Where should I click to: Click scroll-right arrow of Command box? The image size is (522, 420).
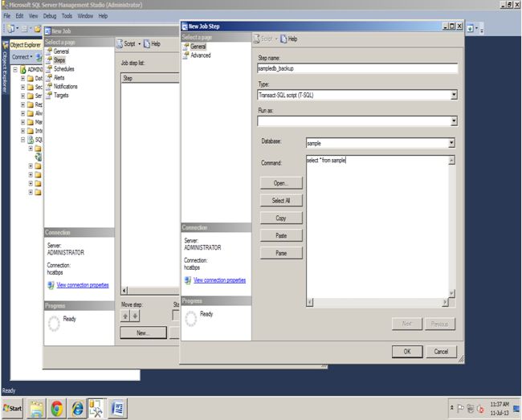click(x=445, y=302)
